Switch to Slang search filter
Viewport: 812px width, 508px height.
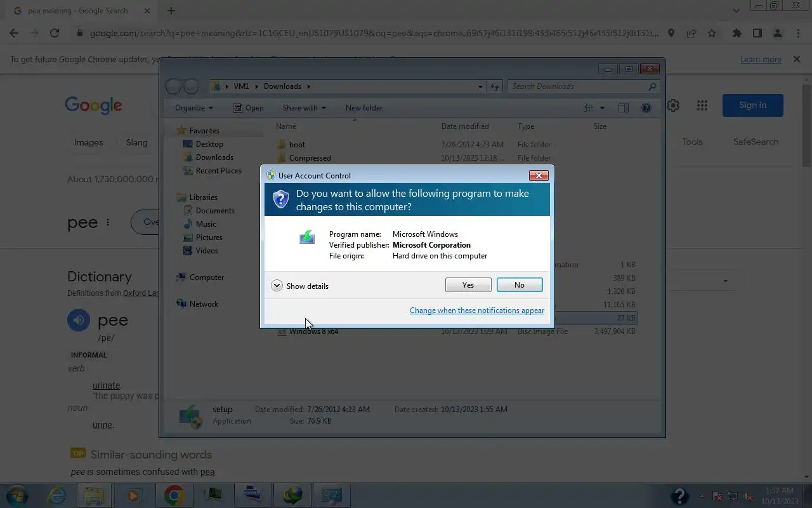pyautogui.click(x=136, y=142)
